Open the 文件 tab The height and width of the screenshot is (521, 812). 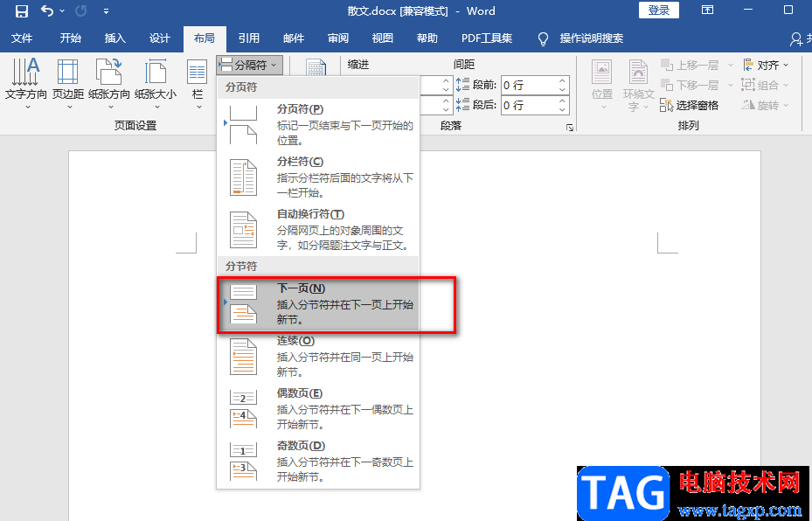click(22, 38)
